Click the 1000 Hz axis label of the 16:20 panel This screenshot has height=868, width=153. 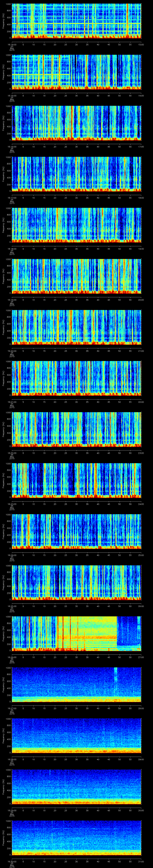[x=8, y=311]
